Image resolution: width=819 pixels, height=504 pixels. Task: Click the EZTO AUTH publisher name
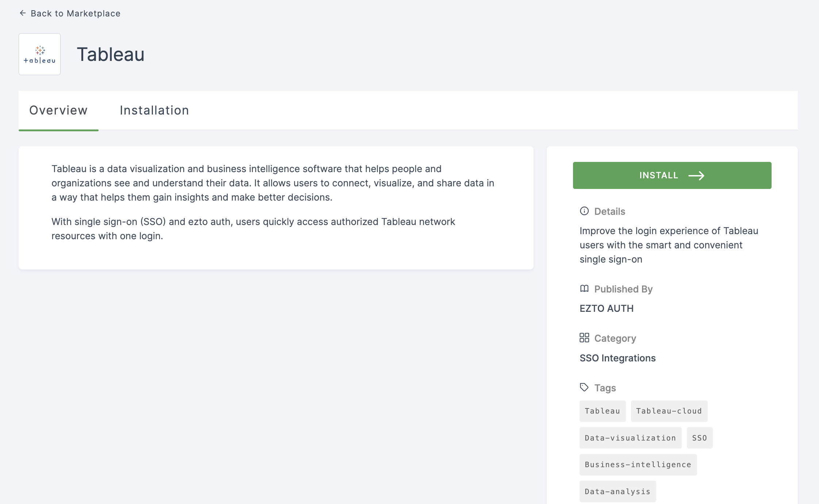click(x=607, y=309)
